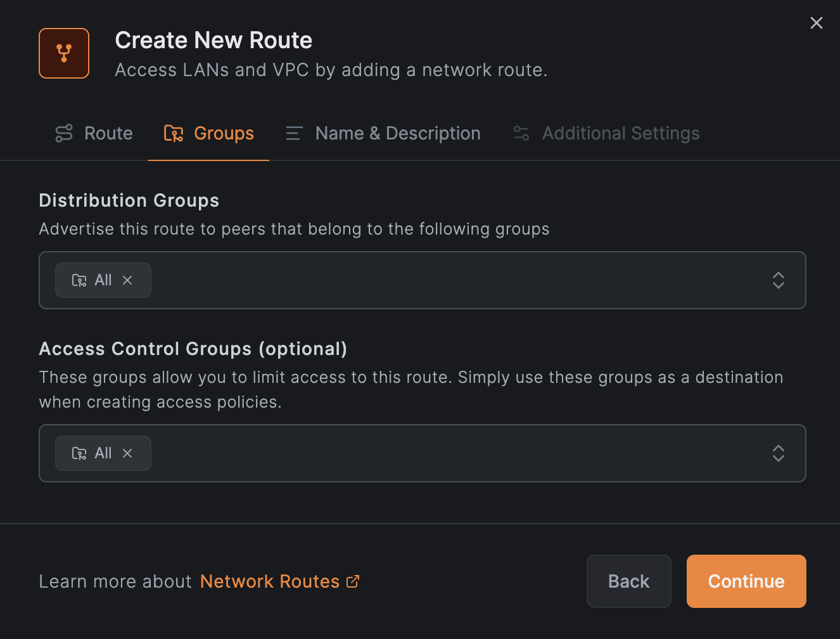This screenshot has height=639, width=840.
Task: Expand the Distribution Groups selector chevrons
Action: 779,280
